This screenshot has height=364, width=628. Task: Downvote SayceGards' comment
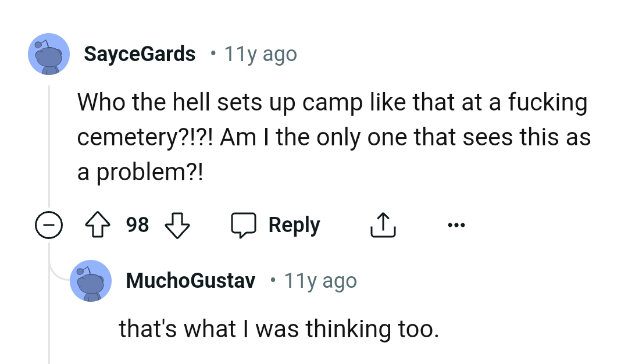[177, 226]
